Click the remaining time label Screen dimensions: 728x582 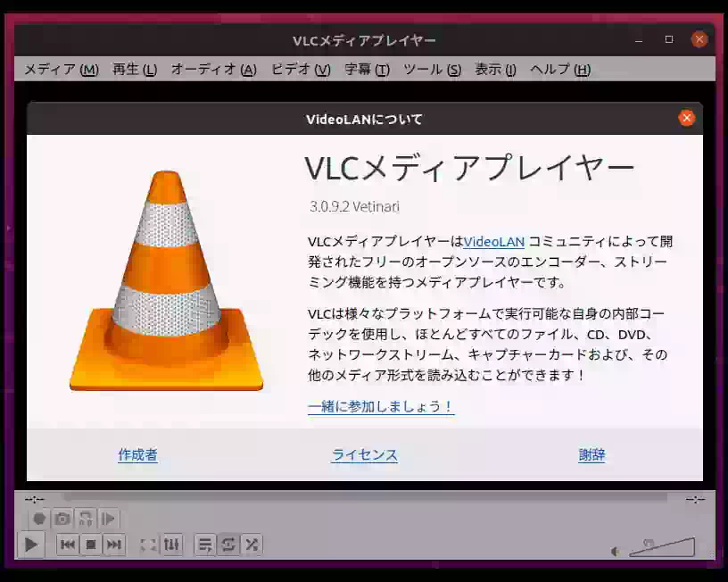click(x=696, y=500)
